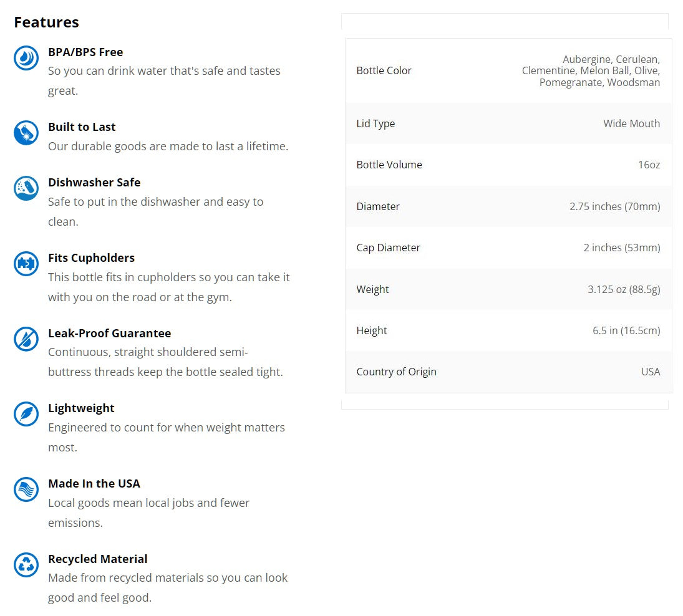The height and width of the screenshot is (616, 683).
Task: Click the BPA/BPS Free feature title
Action: click(85, 52)
